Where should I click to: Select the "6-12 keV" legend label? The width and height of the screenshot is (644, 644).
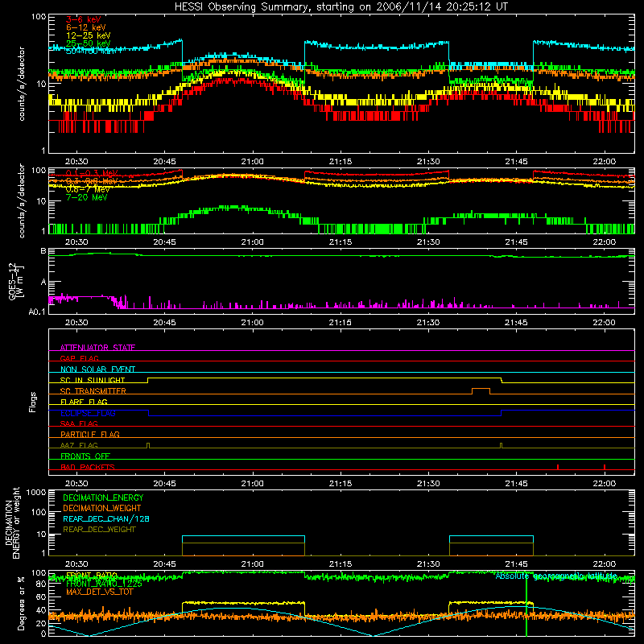tap(86, 27)
